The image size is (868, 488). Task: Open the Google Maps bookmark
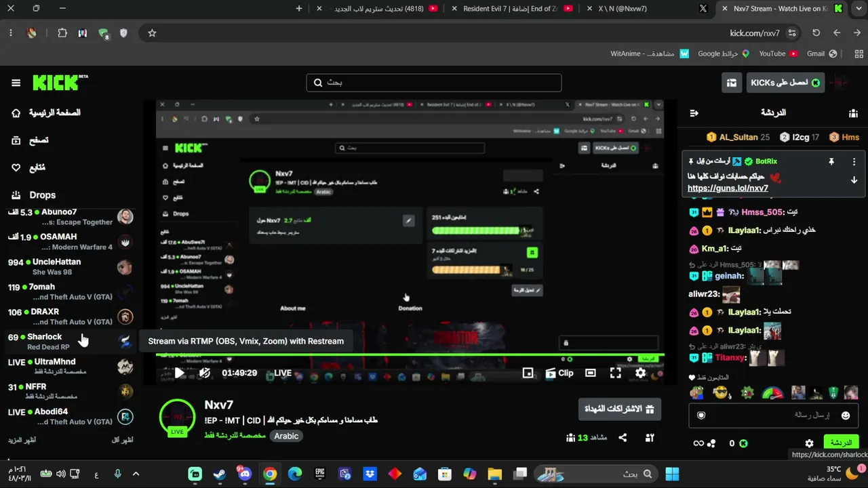[724, 54]
